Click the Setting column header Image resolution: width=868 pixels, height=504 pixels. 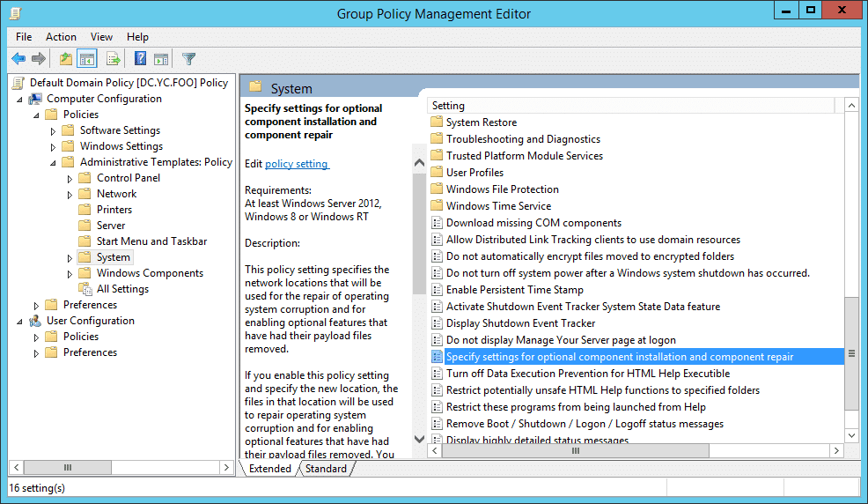(634, 106)
